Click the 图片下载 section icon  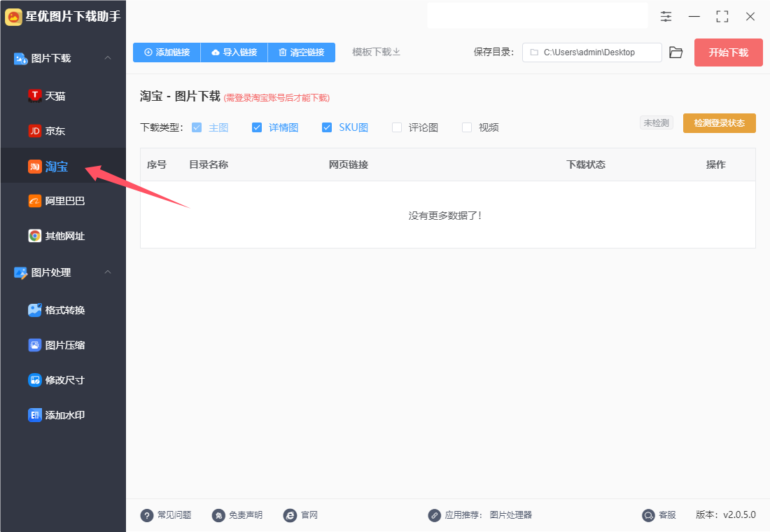[20, 59]
